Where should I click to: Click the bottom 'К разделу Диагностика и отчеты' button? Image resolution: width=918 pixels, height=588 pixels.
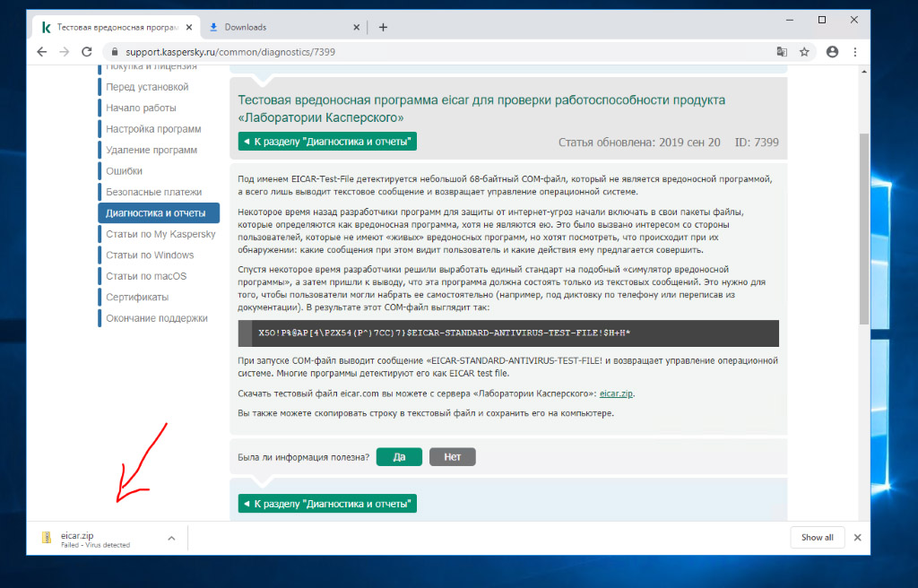[327, 504]
